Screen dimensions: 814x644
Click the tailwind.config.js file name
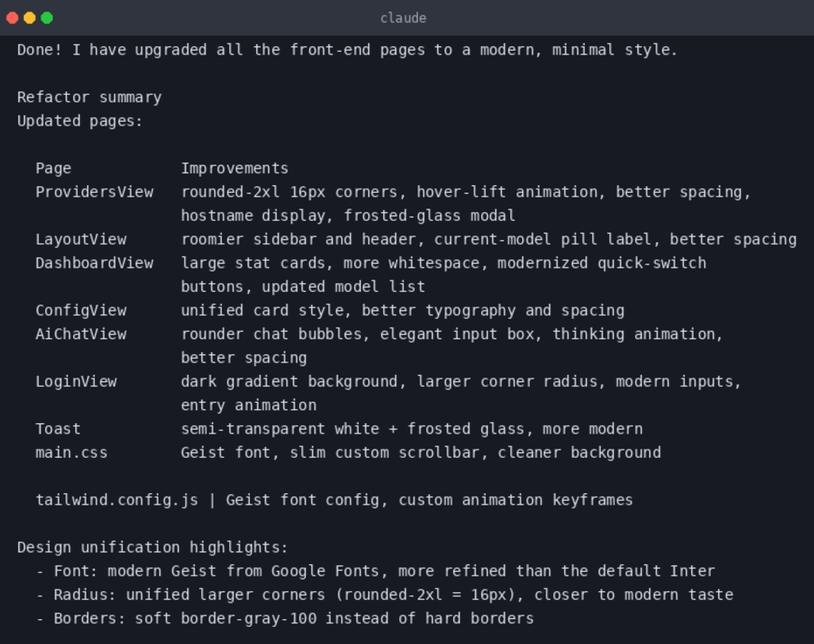(117, 500)
